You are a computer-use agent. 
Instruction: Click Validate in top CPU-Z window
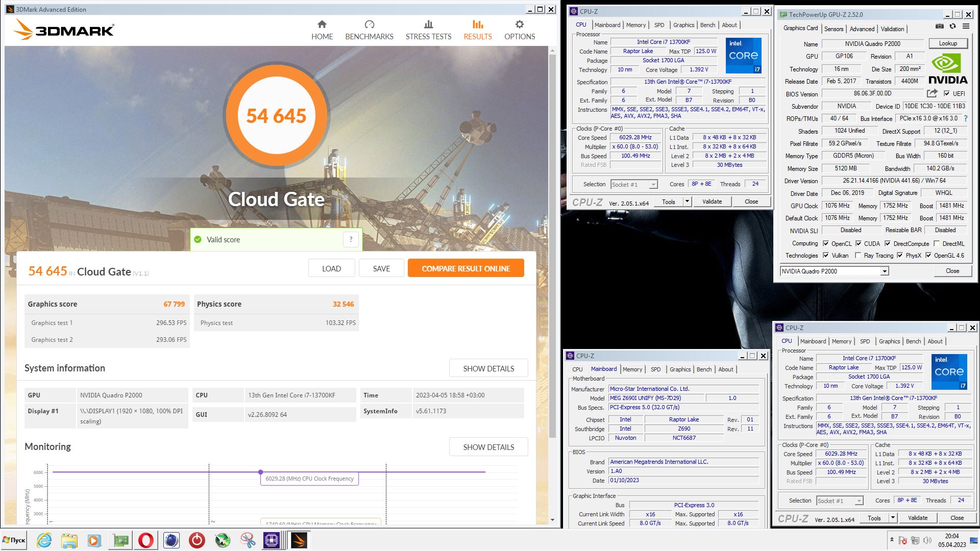click(712, 202)
